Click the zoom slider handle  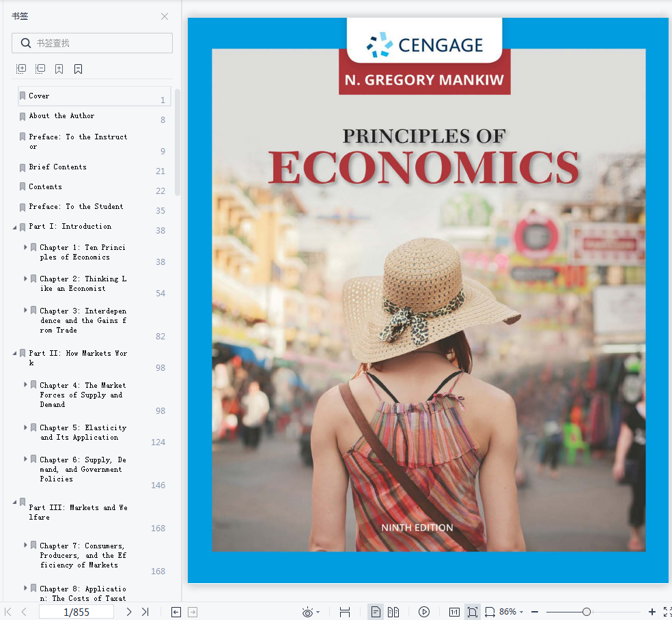click(586, 612)
